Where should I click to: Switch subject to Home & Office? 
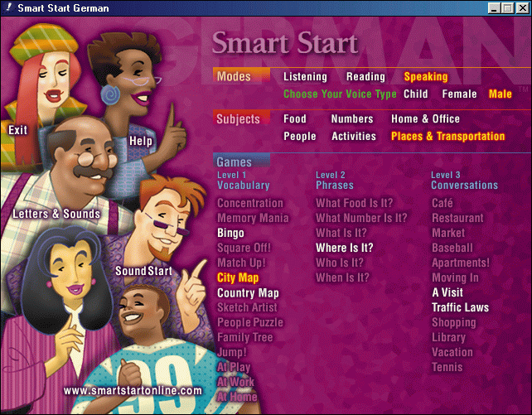tap(425, 118)
